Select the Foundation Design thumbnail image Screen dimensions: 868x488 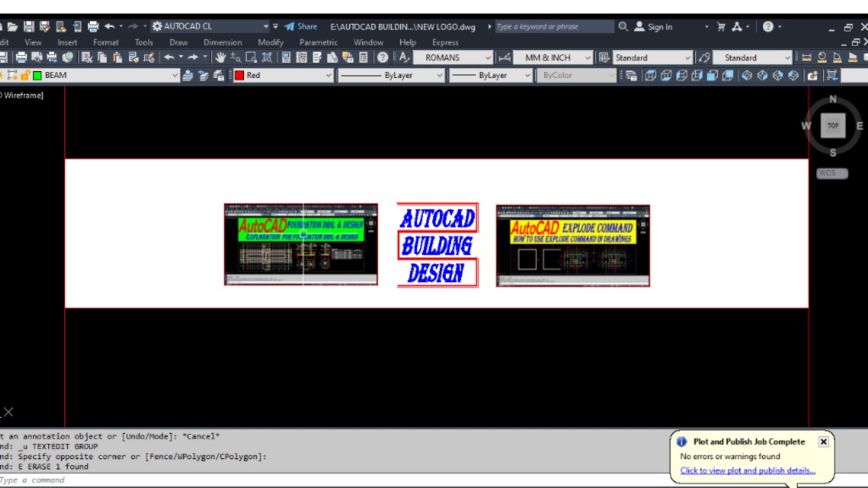pyautogui.click(x=301, y=244)
